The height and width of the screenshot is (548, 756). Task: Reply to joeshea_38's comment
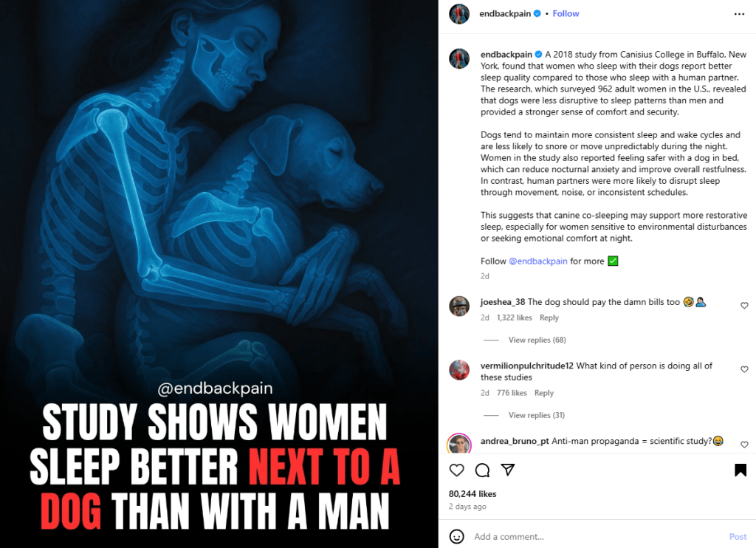549,318
